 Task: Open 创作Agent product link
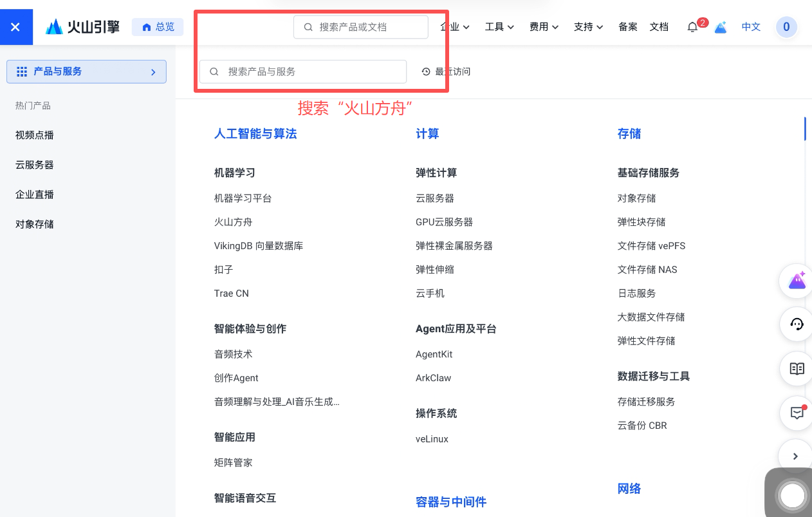click(236, 378)
